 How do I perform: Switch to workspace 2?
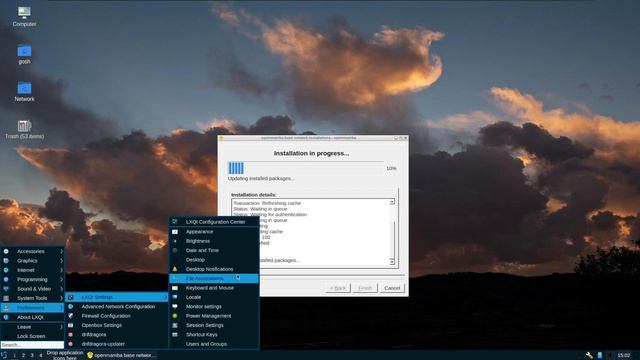[23, 356]
